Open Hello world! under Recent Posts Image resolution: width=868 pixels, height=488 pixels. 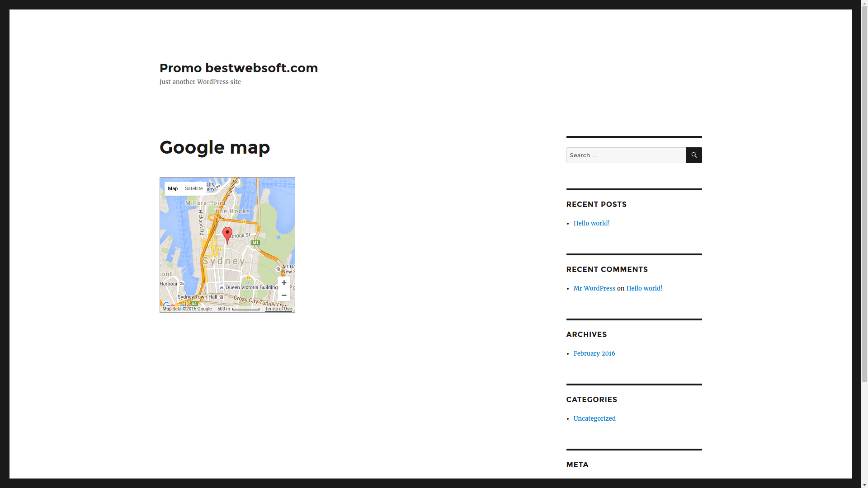point(591,224)
